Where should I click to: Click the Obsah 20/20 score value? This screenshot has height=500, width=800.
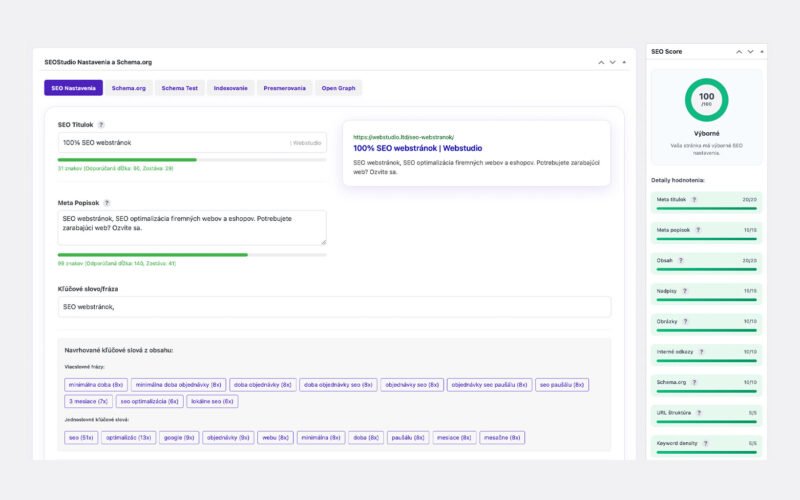pyautogui.click(x=749, y=261)
